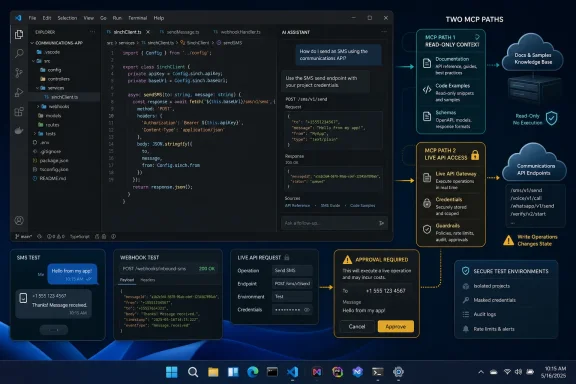Open the Explorer view in activity bar
Viewport: 576px width, 384px height.
(19, 35)
